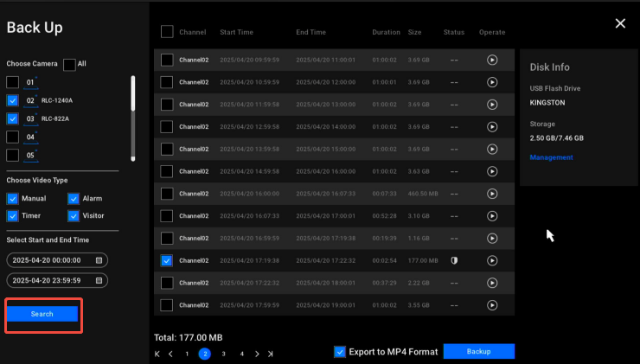Enable camera 04 checkbox

[13, 137]
